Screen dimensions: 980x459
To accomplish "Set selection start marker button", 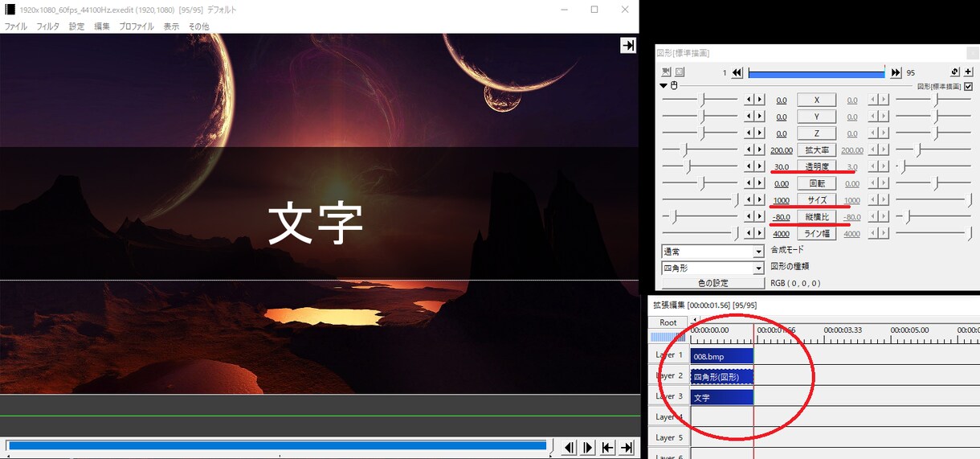I will click(608, 448).
